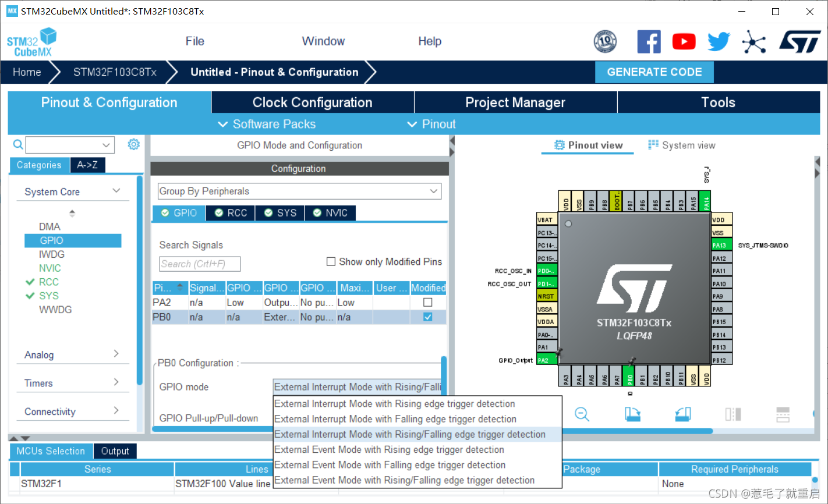Switch to Clock Configuration tab
828x504 pixels.
tap(313, 102)
